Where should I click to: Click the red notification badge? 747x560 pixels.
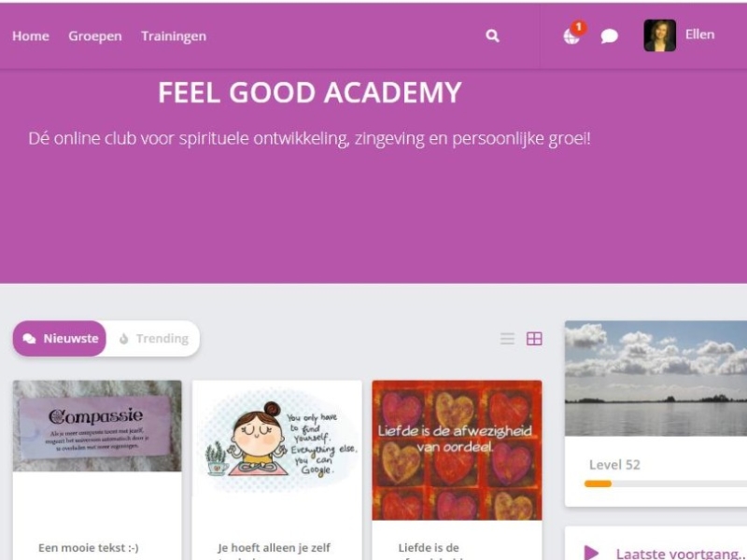tap(578, 28)
